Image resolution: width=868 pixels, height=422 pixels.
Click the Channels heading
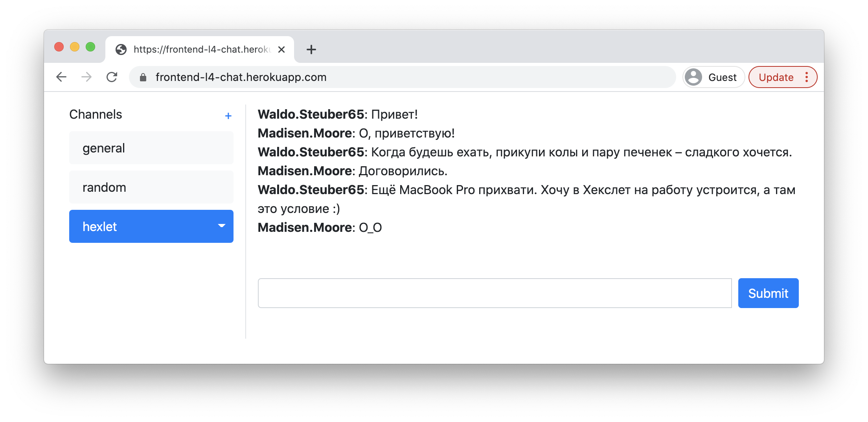pyautogui.click(x=95, y=114)
